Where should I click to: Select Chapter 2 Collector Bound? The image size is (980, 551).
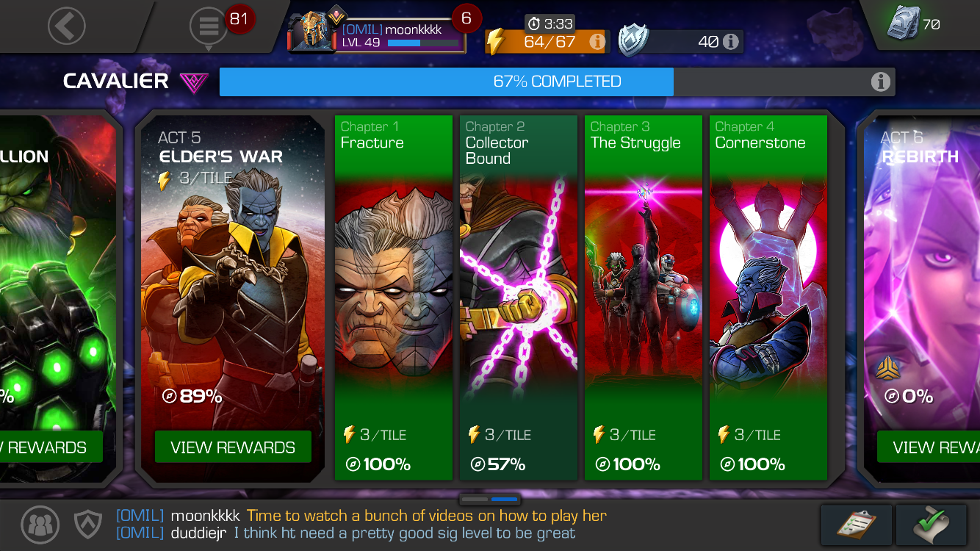point(519,298)
